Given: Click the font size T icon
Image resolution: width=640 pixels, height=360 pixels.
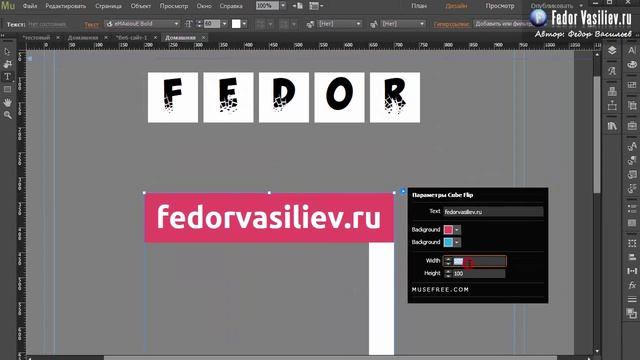Looking at the screenshot, I should [188, 24].
